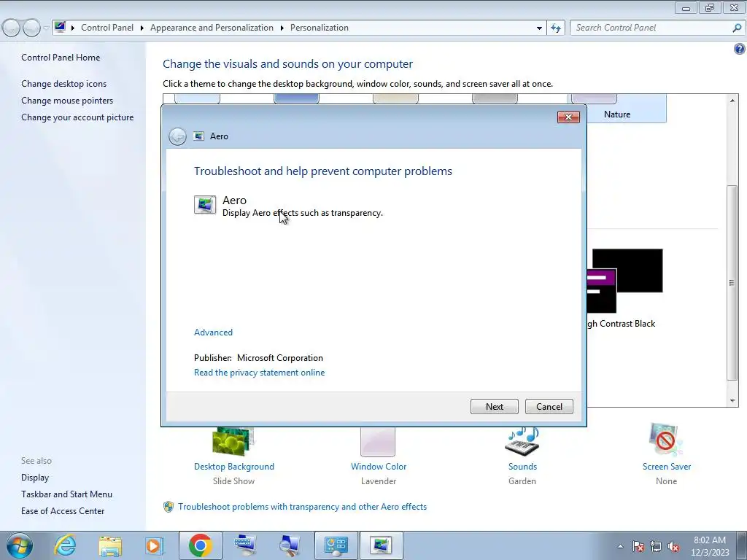747x560 pixels.
Task: Open network tray icon
Action: click(x=656, y=547)
